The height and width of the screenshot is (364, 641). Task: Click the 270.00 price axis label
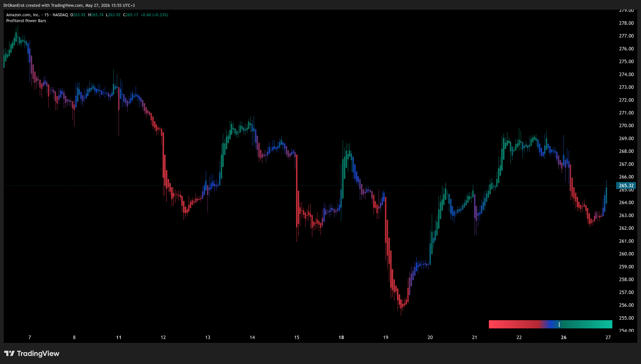626,125
